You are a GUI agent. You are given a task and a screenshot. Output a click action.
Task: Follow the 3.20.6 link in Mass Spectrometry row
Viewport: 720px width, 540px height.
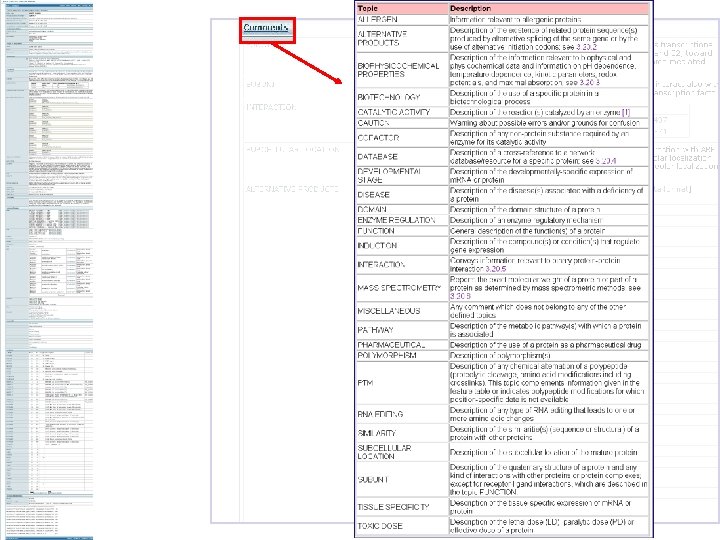[460, 296]
